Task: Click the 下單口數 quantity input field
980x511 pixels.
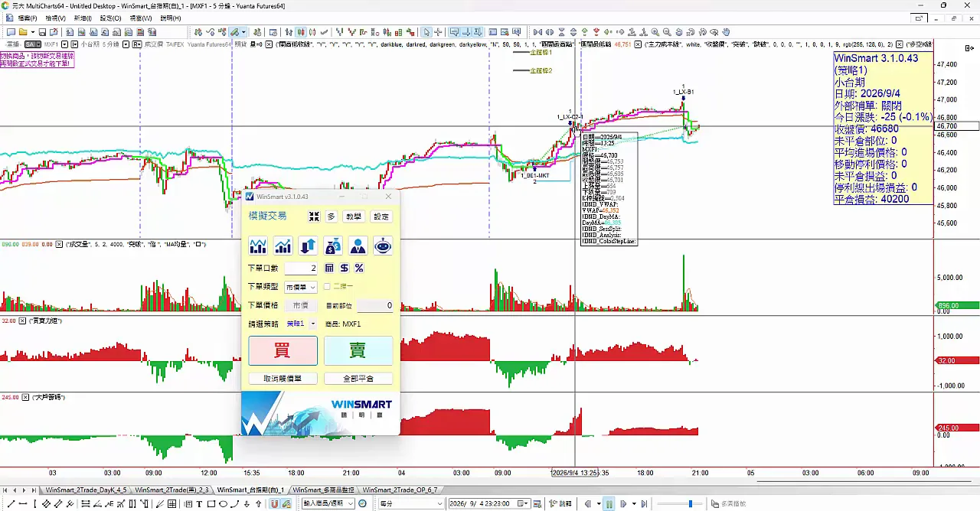Action: pyautogui.click(x=301, y=268)
